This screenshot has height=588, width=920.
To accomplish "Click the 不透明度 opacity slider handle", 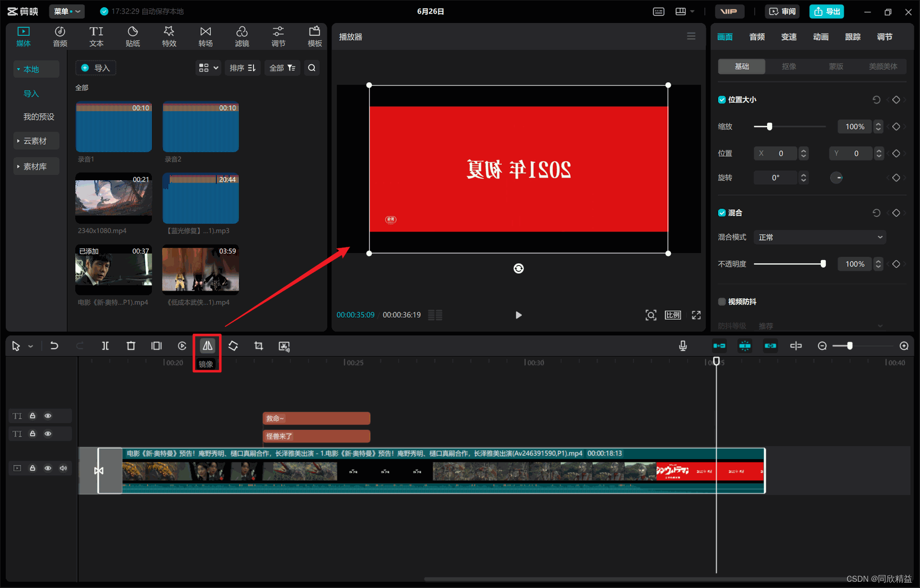I will tap(823, 264).
